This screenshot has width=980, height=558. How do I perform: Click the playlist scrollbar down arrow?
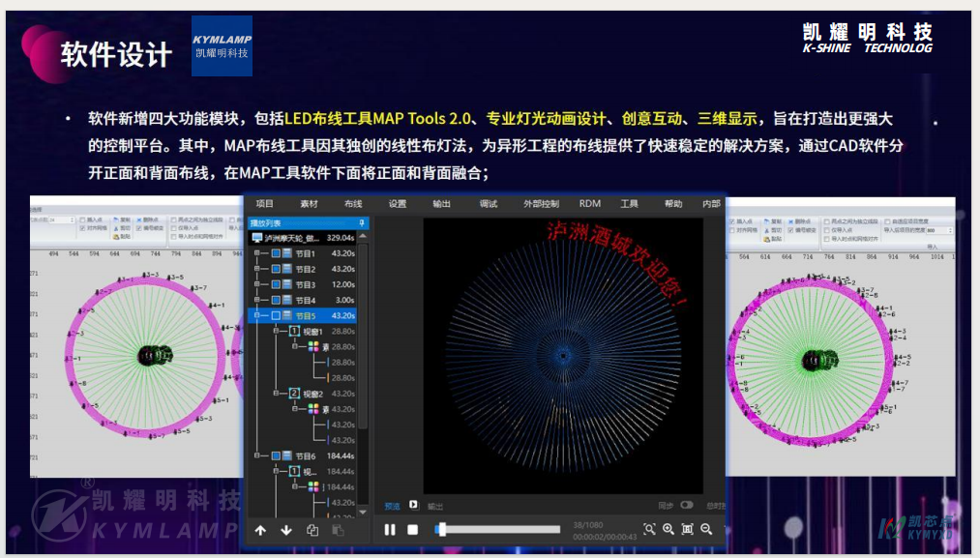(x=363, y=512)
